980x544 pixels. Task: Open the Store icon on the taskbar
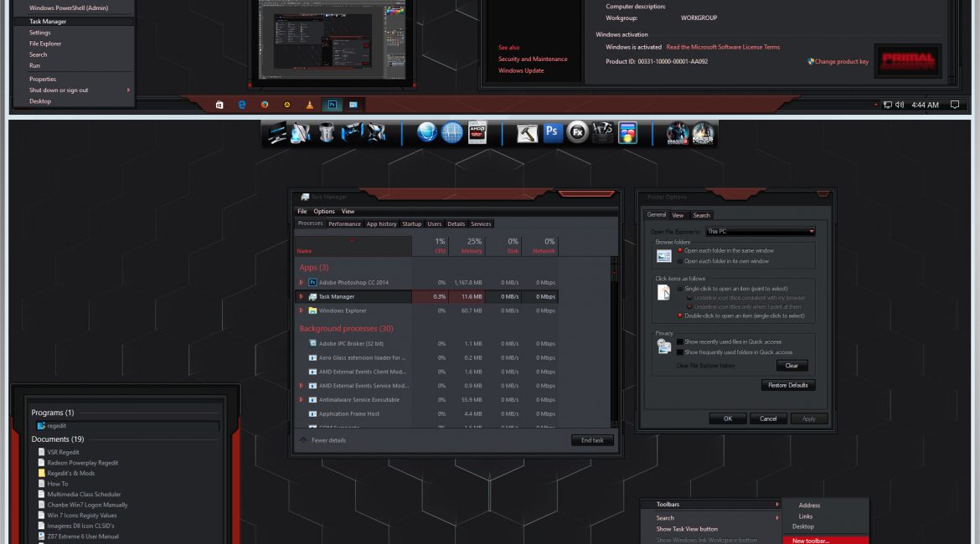(x=219, y=105)
